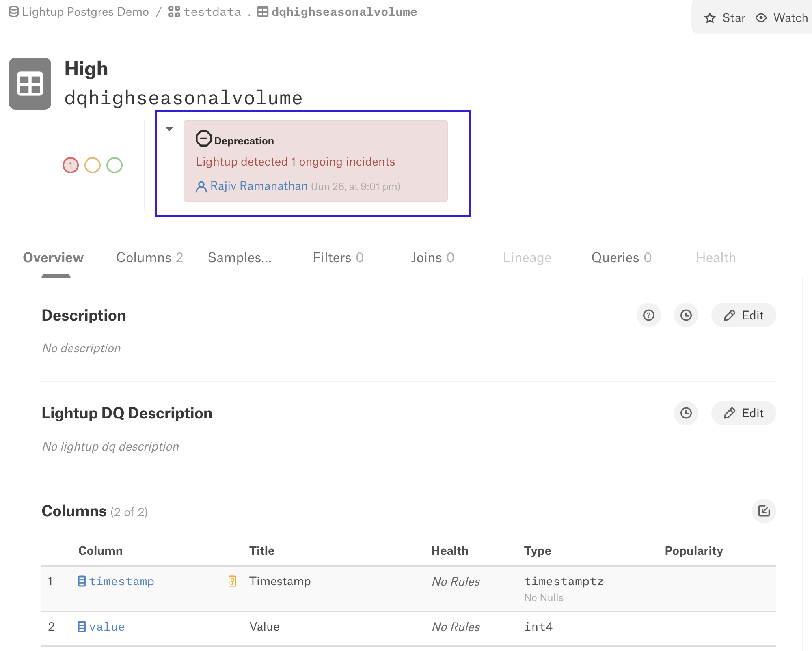812x651 pixels.
Task: Edit the Description section
Action: (x=743, y=315)
